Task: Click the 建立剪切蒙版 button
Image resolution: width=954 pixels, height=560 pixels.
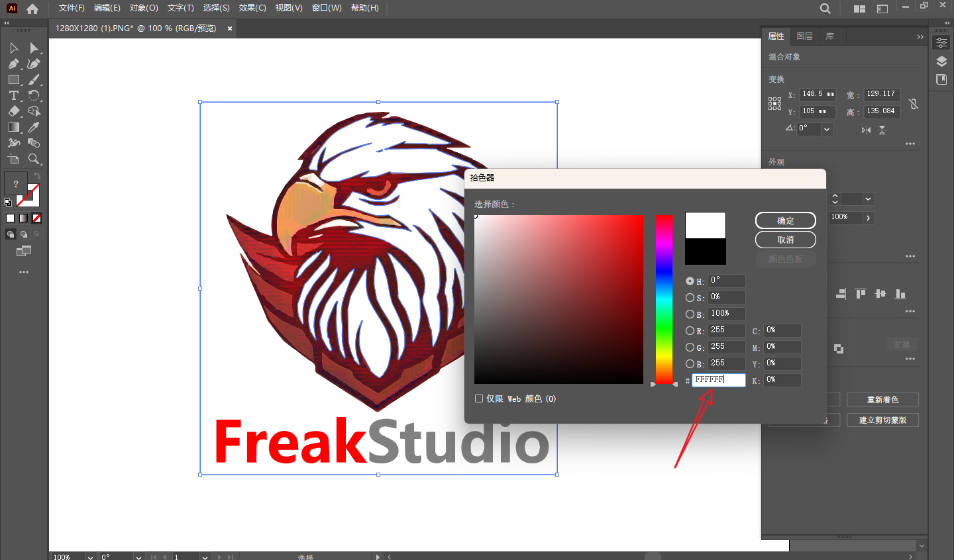Action: point(882,420)
